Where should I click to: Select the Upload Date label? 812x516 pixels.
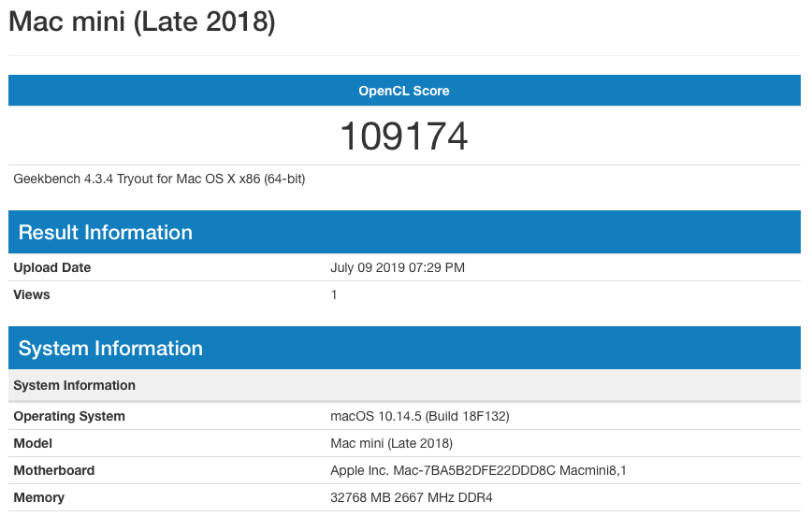tap(51, 267)
